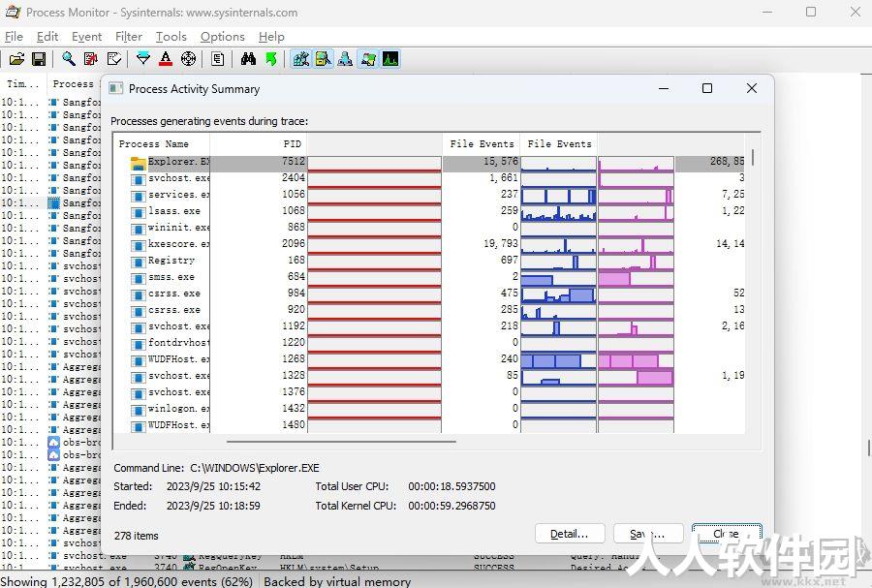The height and width of the screenshot is (588, 872).
Task: Click the icon beside svchost.exe PID 2404
Action: 138,179
